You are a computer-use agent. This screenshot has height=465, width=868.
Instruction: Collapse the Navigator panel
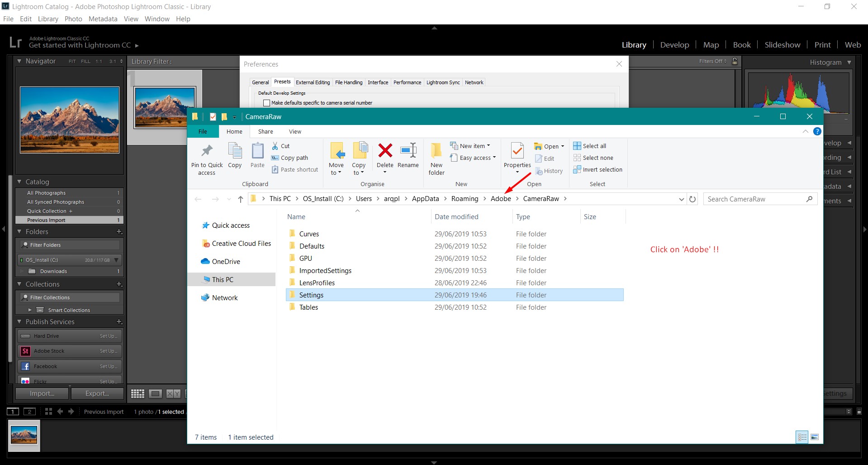[19, 61]
